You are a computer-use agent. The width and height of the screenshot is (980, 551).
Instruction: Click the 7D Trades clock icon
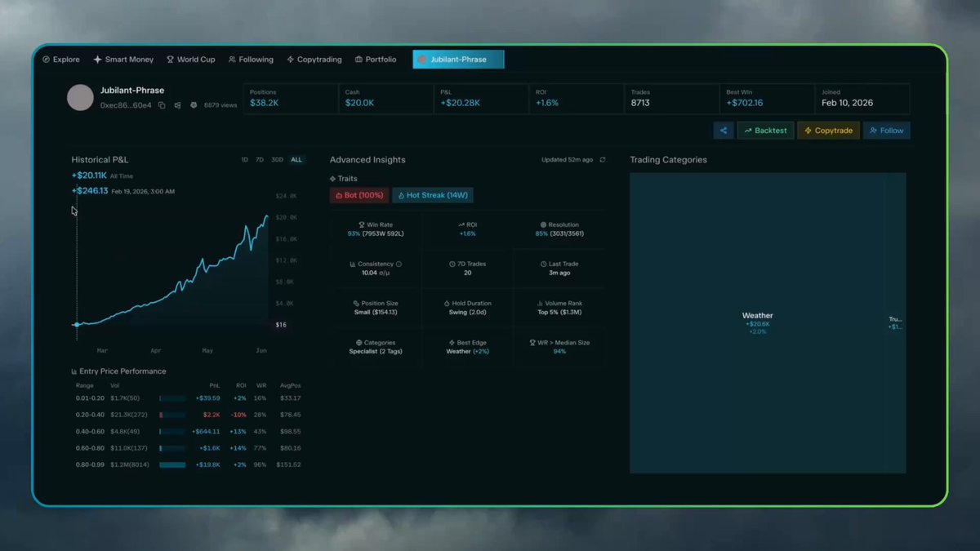452,264
